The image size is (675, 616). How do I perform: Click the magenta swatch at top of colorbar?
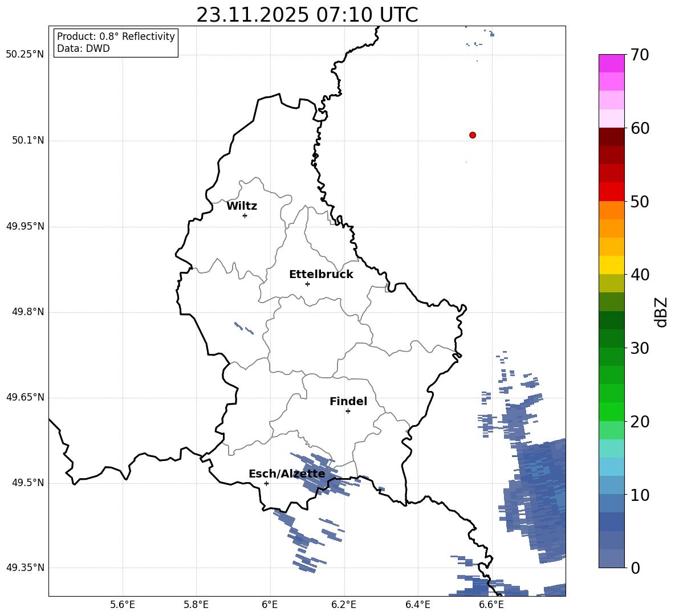point(612,63)
